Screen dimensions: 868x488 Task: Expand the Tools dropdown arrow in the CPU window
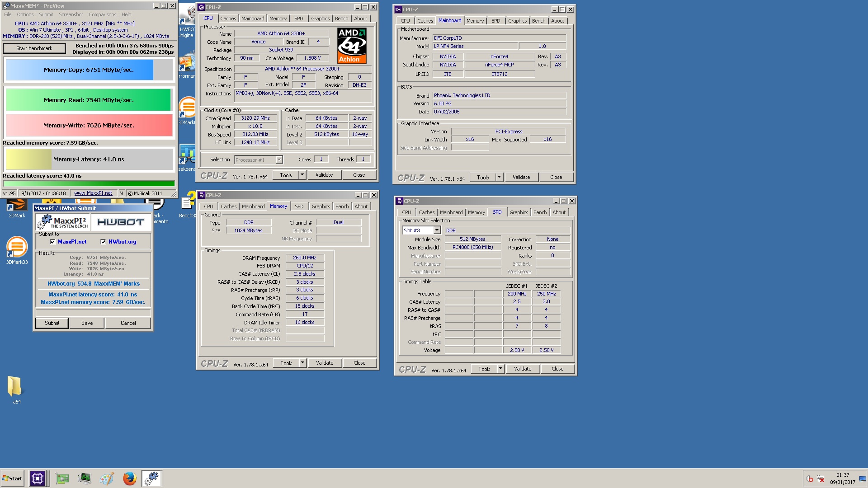tap(302, 175)
